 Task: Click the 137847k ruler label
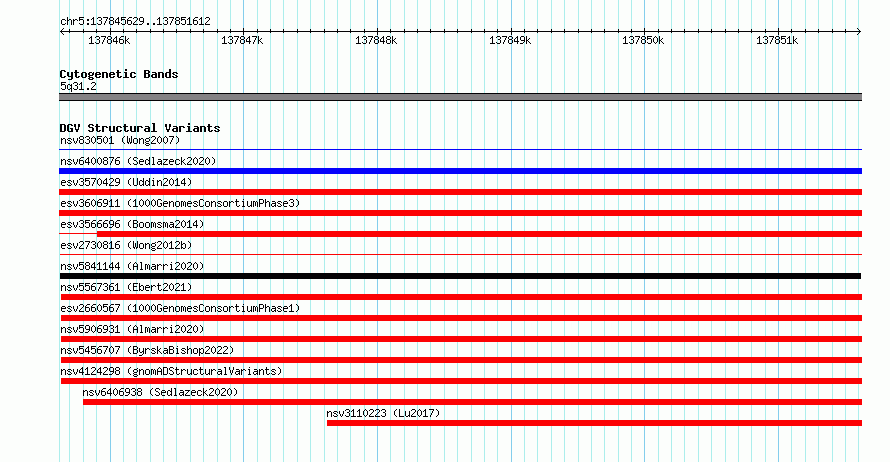pos(242,40)
